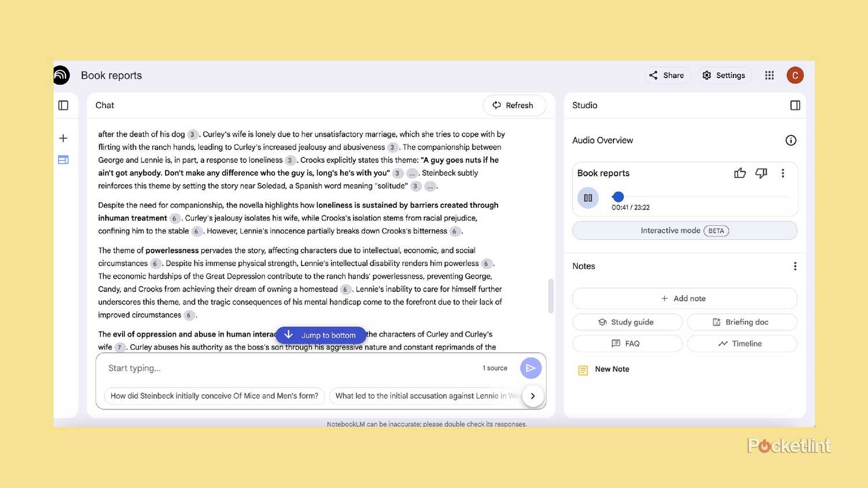The height and width of the screenshot is (488, 868).
Task: Open more options for Book reports audio
Action: coord(783,173)
